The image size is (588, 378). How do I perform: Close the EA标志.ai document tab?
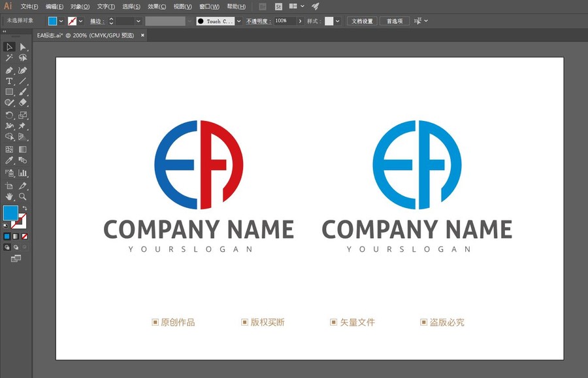[142, 35]
